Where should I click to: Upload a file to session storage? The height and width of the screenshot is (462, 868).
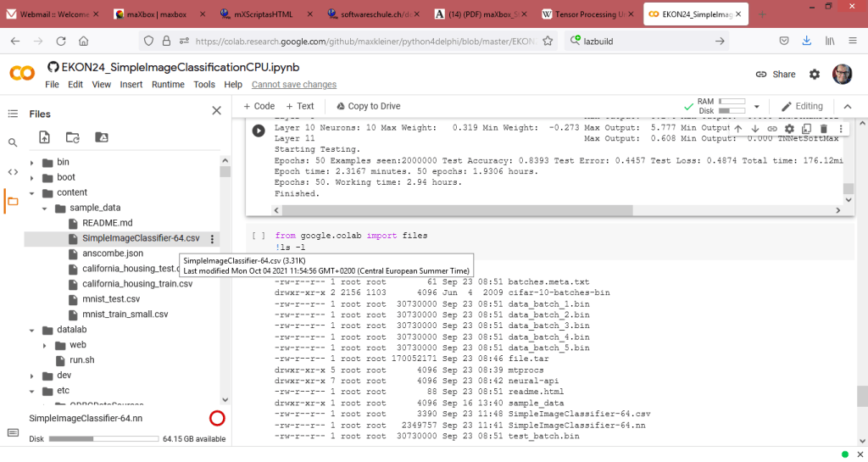coord(45,137)
